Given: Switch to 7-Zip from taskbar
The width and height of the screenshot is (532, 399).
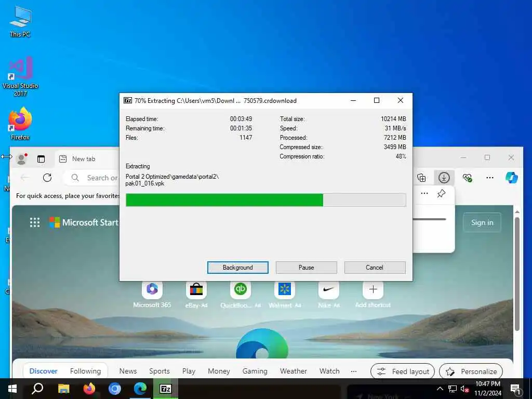Looking at the screenshot, I should tap(166, 389).
